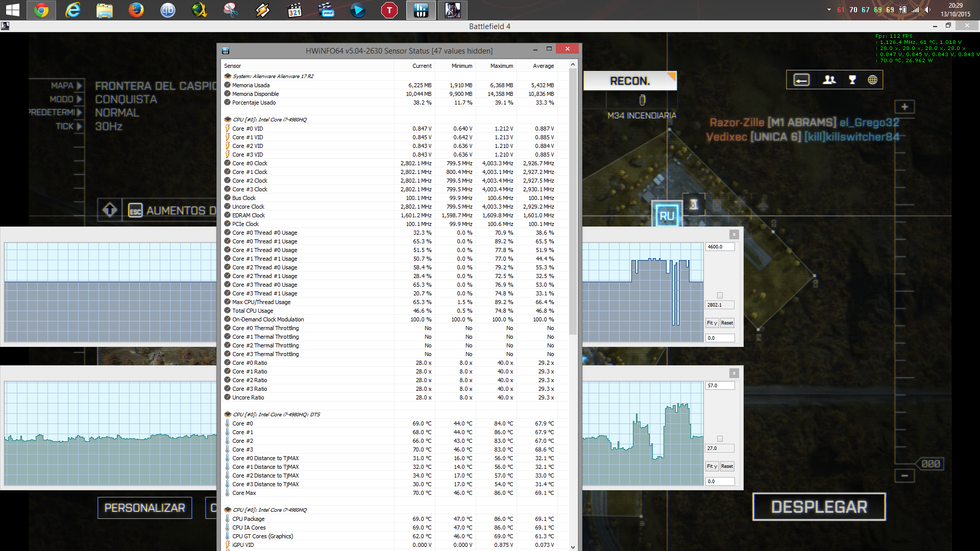Select the RU spawn point on map
Screen dimensions: 980x551
click(x=667, y=215)
